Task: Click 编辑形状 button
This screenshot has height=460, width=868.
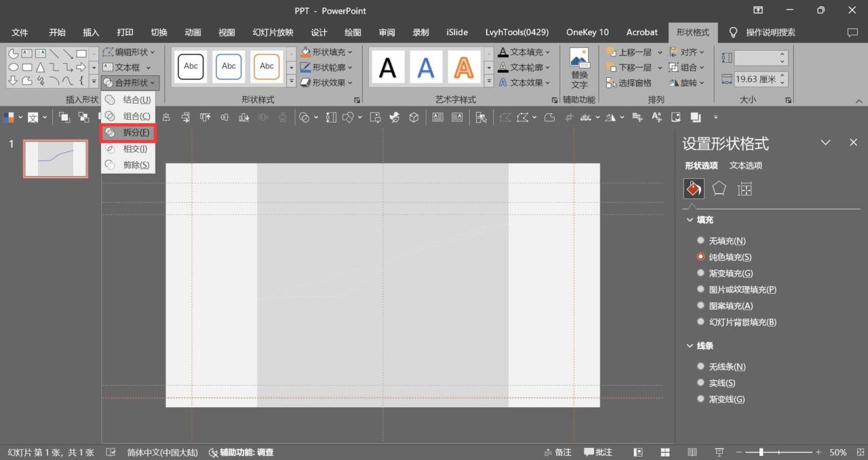Action: pos(129,52)
